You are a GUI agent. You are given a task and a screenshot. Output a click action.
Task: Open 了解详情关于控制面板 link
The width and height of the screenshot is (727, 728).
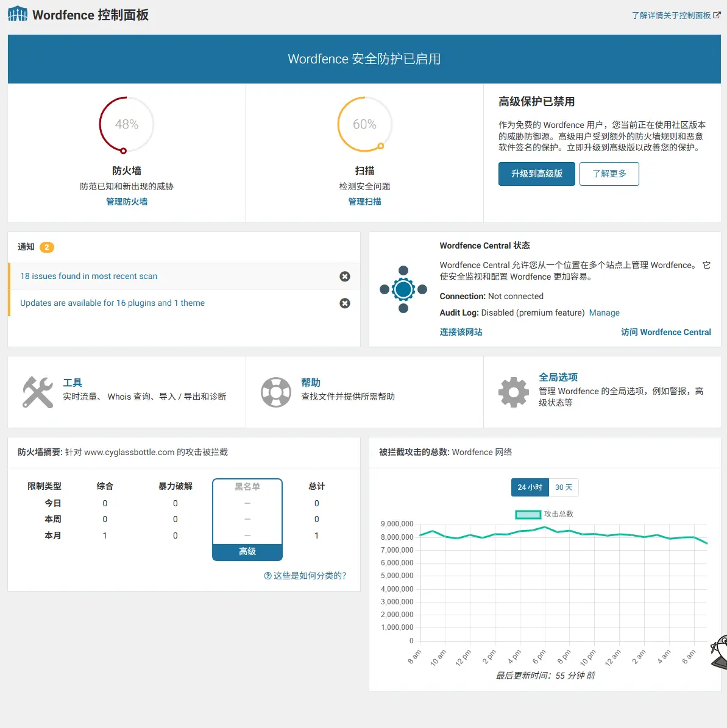tap(672, 15)
